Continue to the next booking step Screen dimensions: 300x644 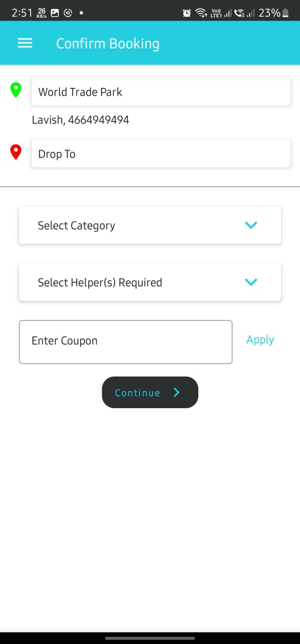(x=150, y=393)
